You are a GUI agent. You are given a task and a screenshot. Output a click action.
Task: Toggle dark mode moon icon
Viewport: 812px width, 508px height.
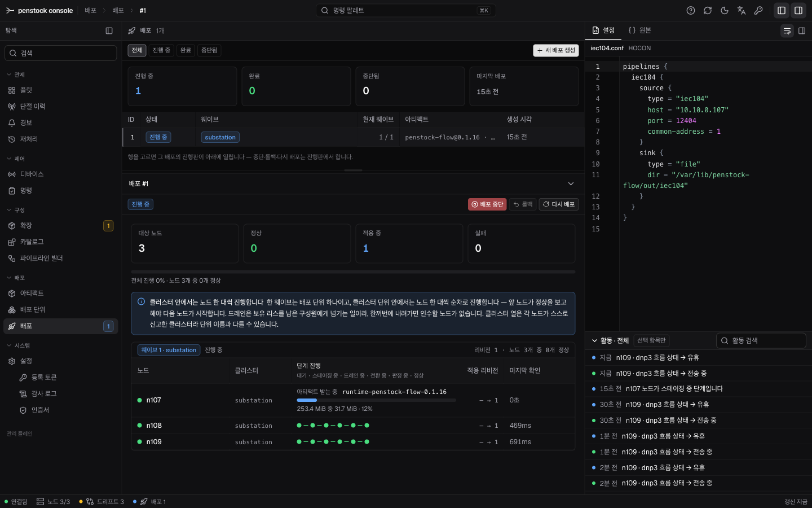[725, 10]
